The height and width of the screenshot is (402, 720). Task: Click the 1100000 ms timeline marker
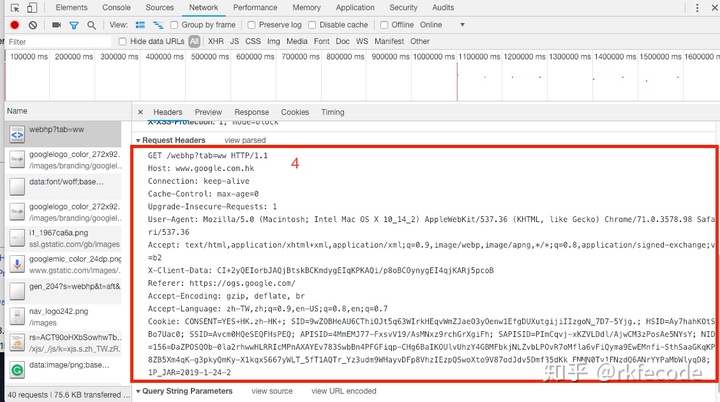[479, 57]
